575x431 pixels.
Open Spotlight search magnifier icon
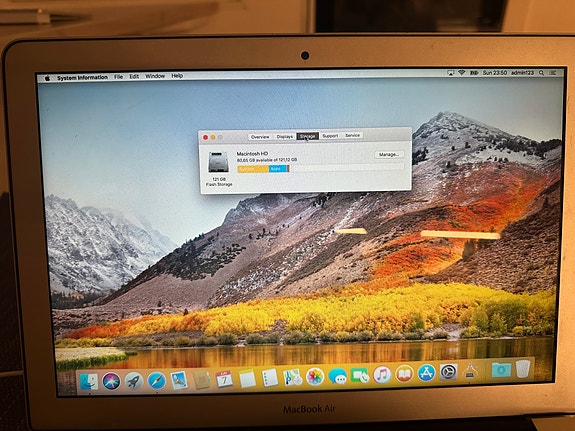click(541, 73)
